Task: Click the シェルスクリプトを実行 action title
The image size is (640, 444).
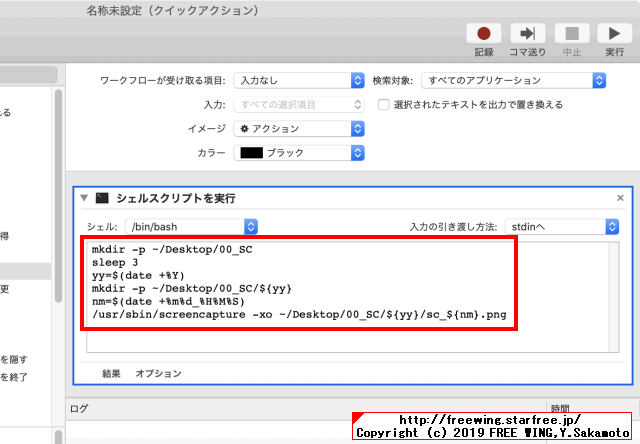Action: click(176, 198)
